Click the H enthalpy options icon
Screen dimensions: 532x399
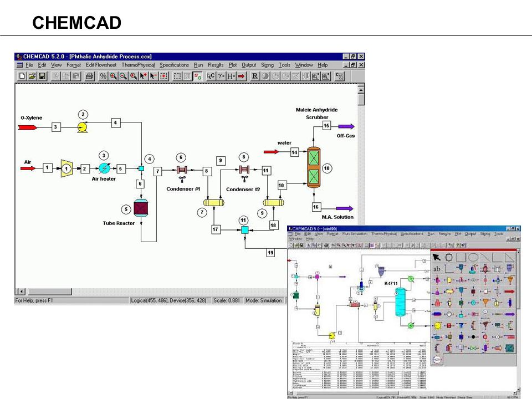231,76
